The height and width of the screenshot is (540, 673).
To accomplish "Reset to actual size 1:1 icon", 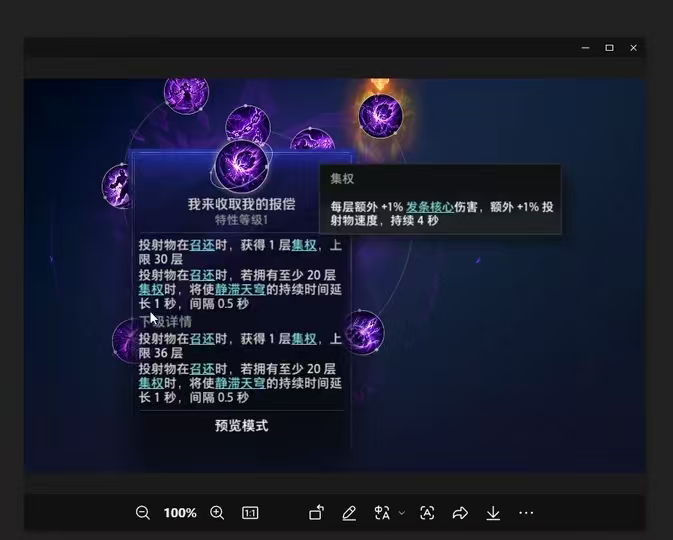I will click(250, 513).
